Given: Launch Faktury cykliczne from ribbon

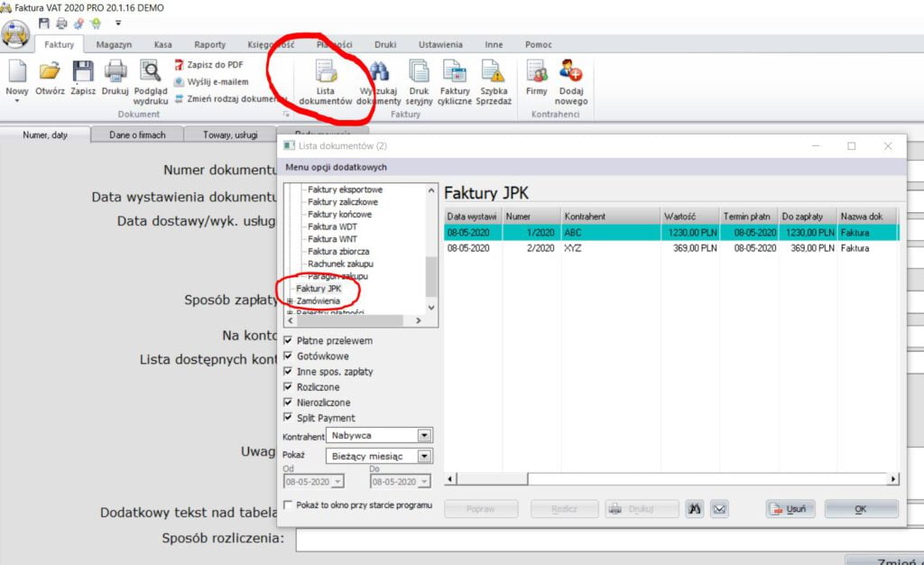Looking at the screenshot, I should (x=455, y=72).
